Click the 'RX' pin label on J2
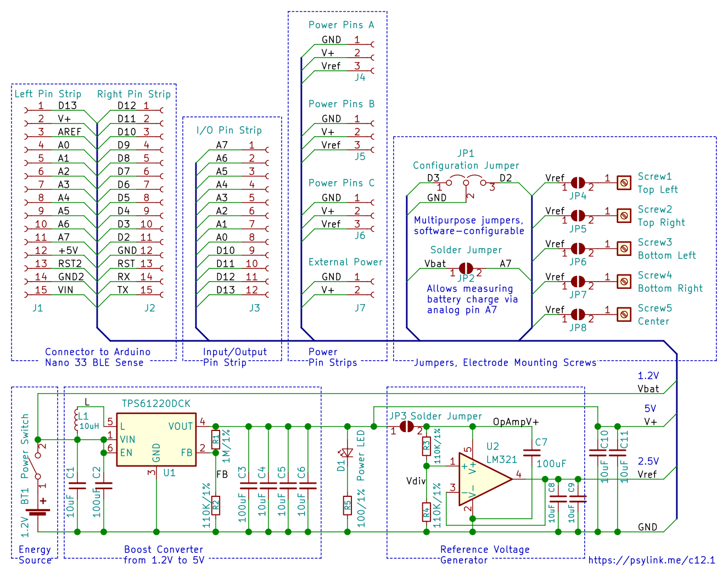 (x=124, y=277)
